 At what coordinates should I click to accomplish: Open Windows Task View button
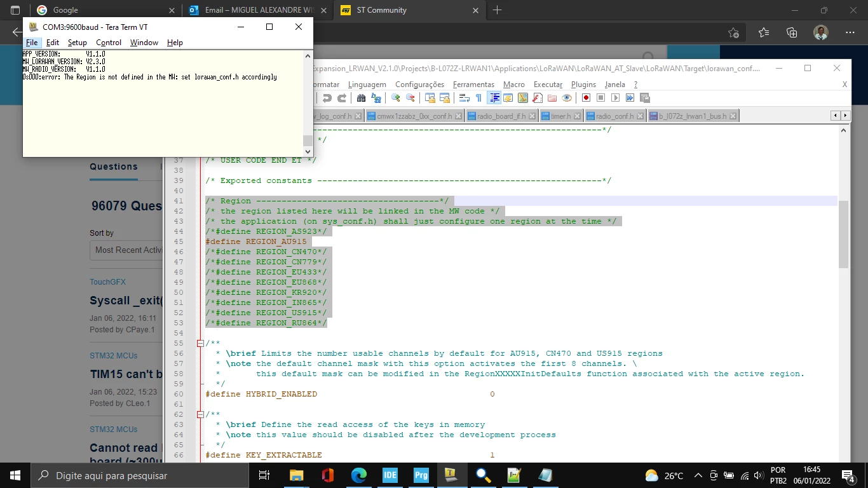tap(265, 475)
